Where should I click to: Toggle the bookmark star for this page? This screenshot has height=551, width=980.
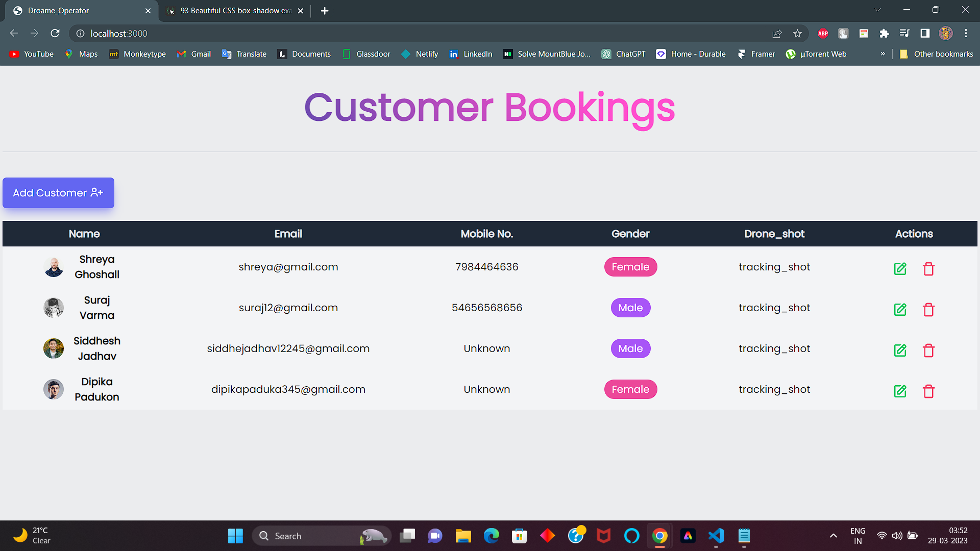click(797, 33)
